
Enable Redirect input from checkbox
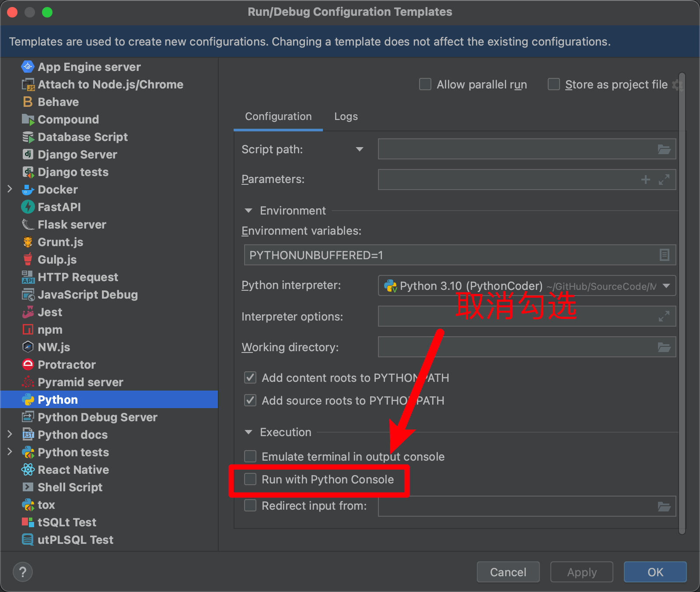click(x=250, y=505)
